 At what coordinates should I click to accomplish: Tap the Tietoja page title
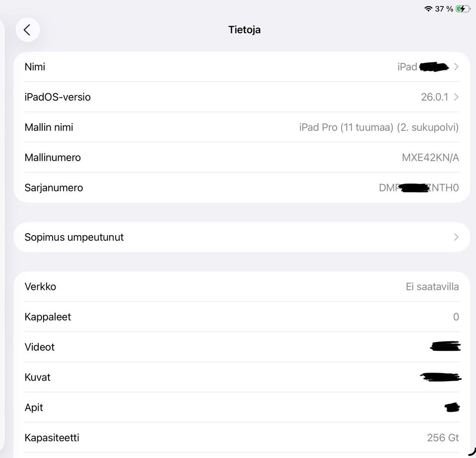244,30
